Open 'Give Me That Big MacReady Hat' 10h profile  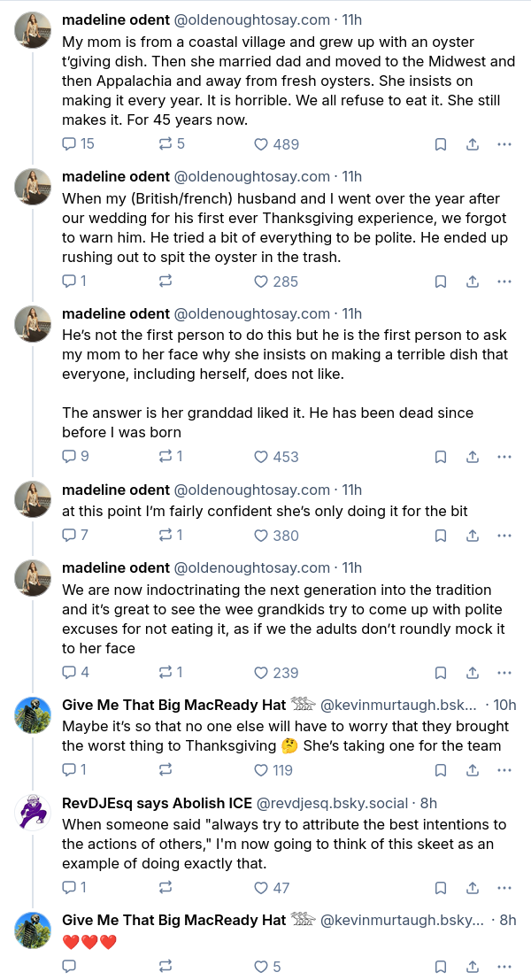click(173, 706)
